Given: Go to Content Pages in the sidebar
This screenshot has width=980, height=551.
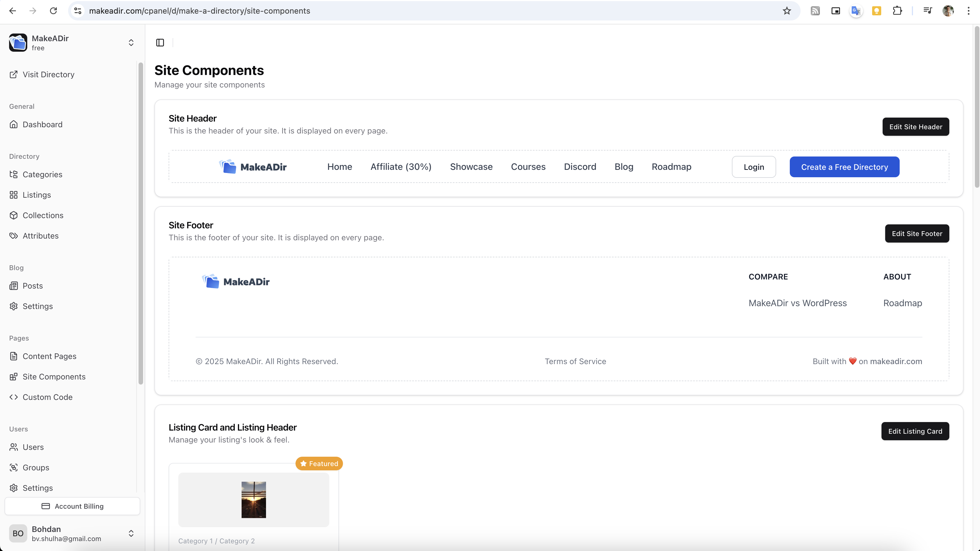Looking at the screenshot, I should point(49,356).
